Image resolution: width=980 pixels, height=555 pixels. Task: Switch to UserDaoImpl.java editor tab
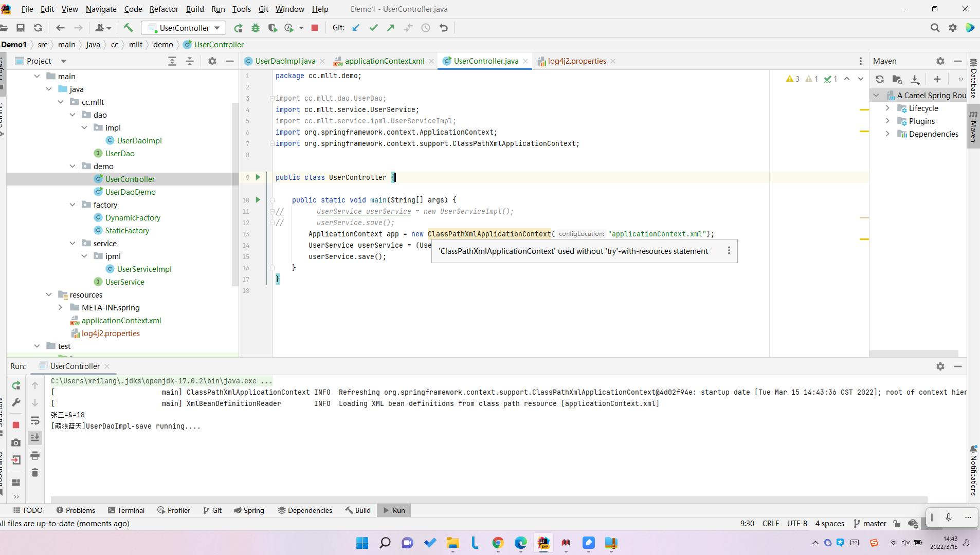point(285,61)
